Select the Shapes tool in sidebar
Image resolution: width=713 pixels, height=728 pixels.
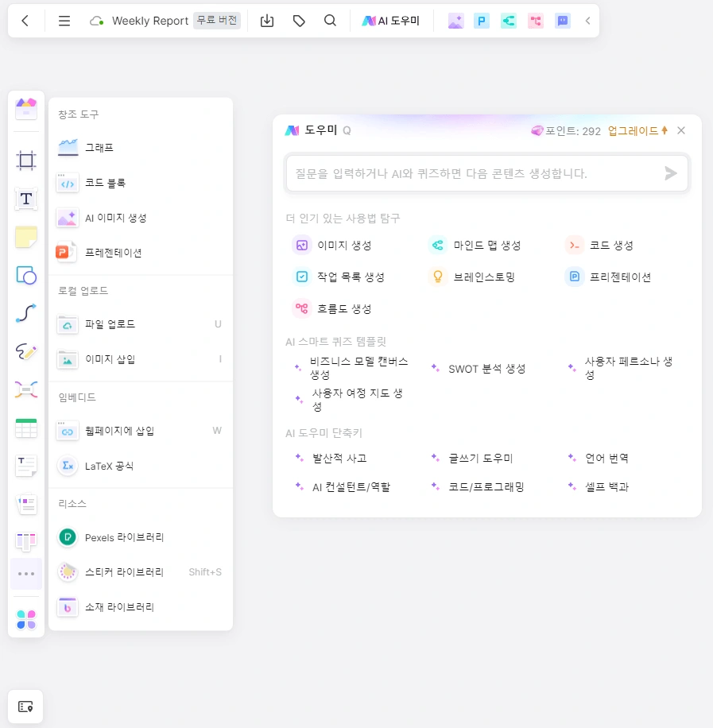pos(26,275)
